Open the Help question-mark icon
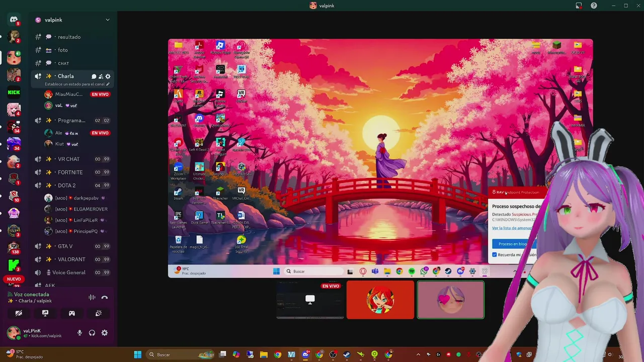This screenshot has height=362, width=644. 594,6
